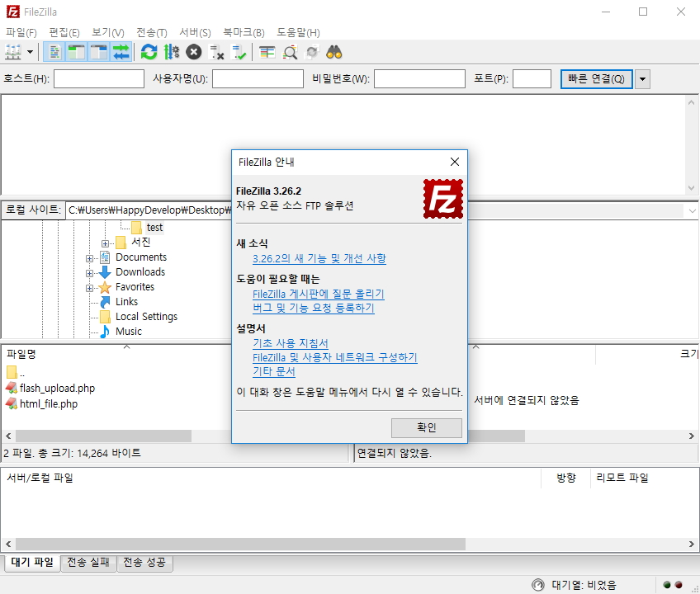Switch to the 전송 실패 tab
The height and width of the screenshot is (594, 700).
(88, 563)
